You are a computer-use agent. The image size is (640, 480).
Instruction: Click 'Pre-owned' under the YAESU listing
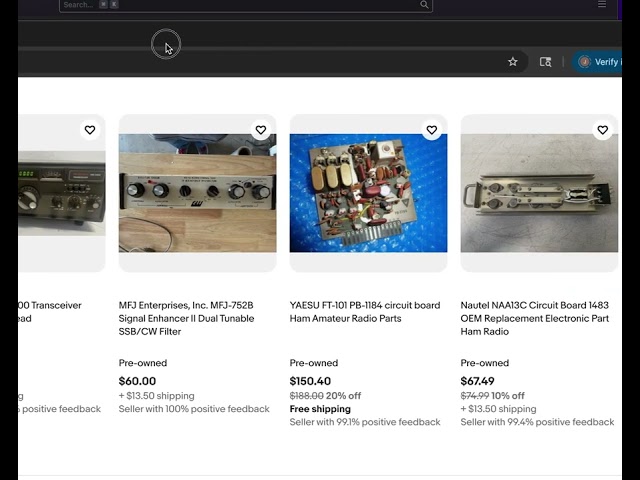pos(314,363)
